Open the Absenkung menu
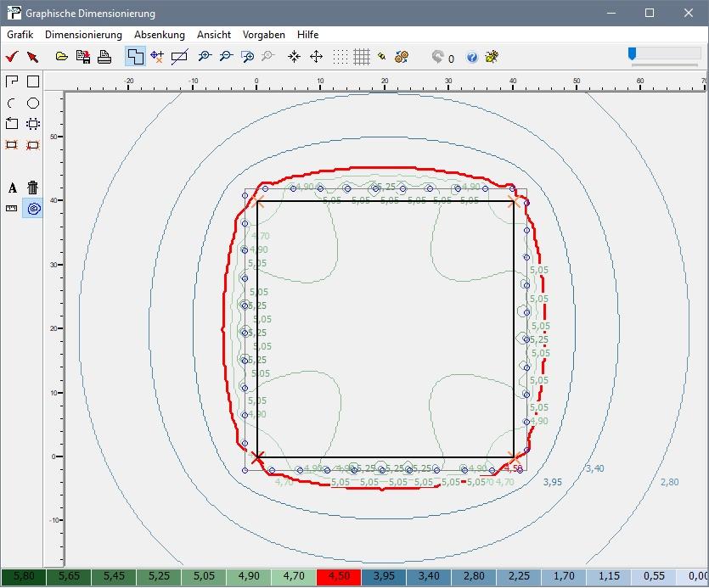The image size is (709, 588). [159, 35]
